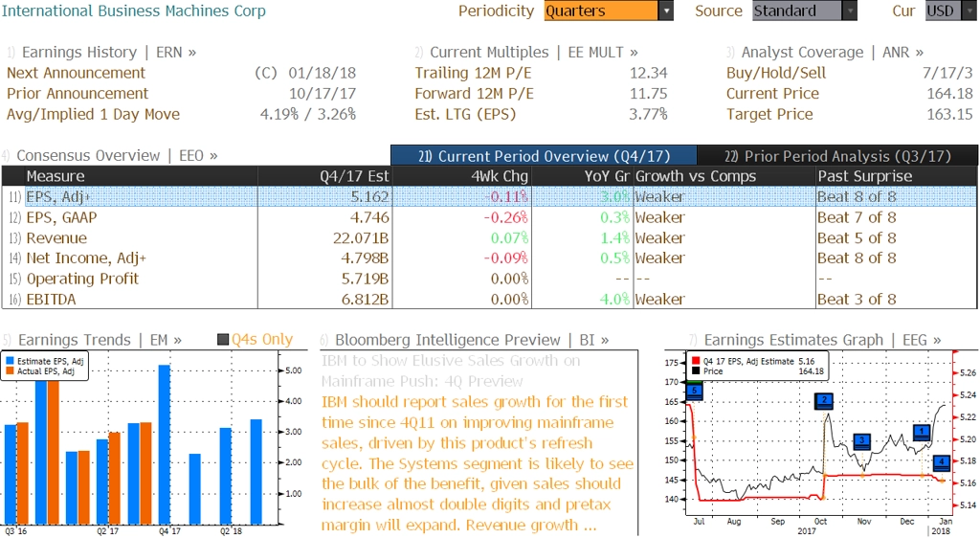Click graph marker number 4
980x538 pixels.
(942, 463)
